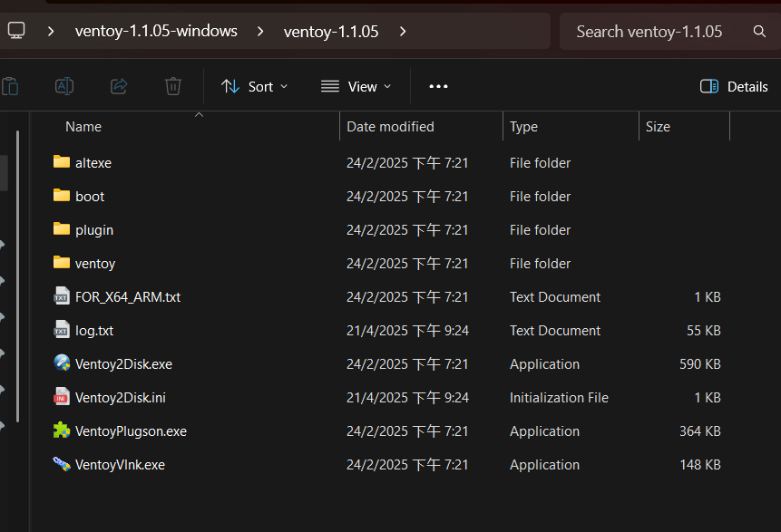Select log.txt file name
The image size is (781, 532).
[94, 331]
